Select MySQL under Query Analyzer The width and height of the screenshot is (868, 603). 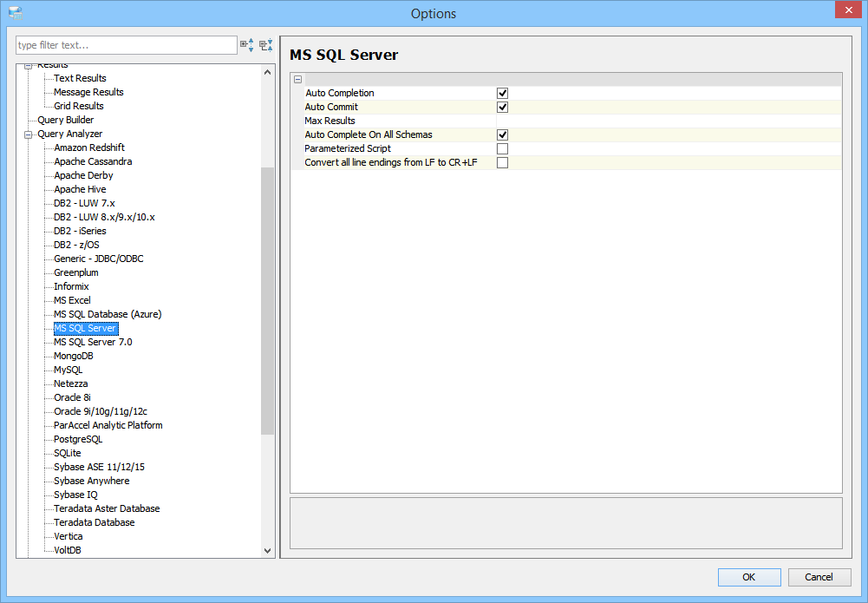tap(68, 370)
